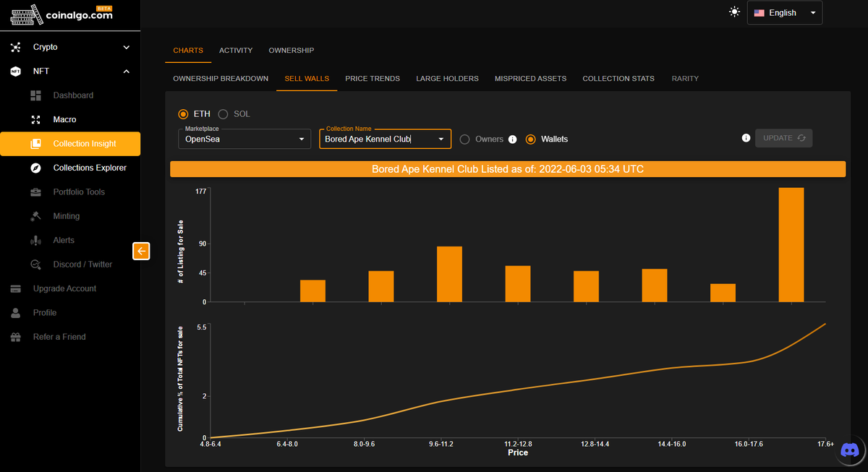868x472 pixels.
Task: Open the PRICE TRENDS sub-tab
Action: pos(373,79)
